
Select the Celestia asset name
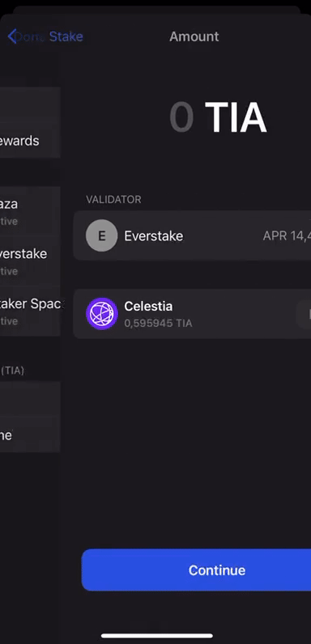148,307
